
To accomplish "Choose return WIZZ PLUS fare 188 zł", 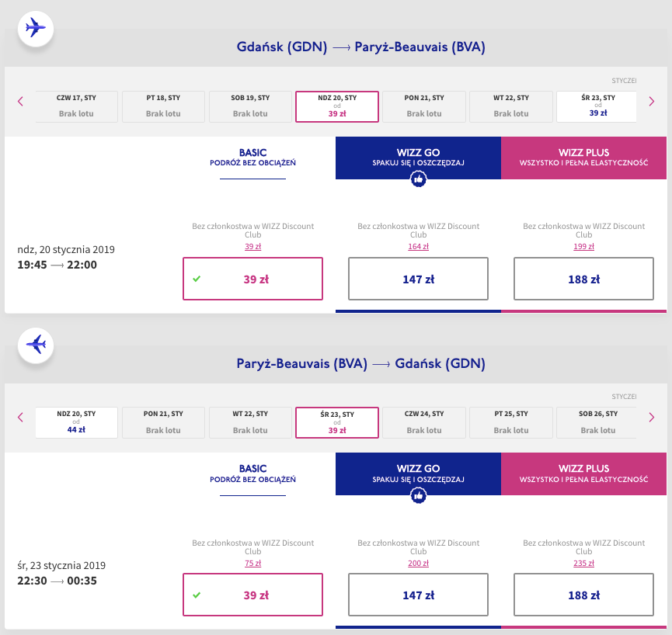I will point(583,595).
